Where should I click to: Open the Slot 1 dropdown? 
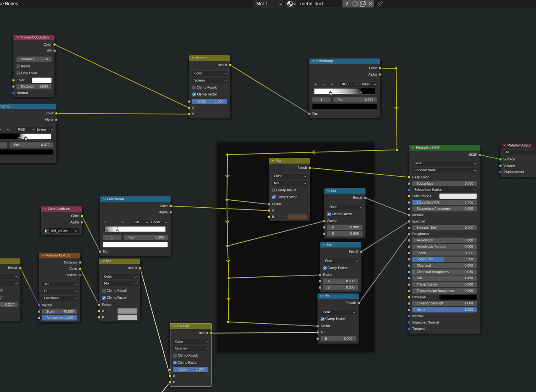(268, 4)
